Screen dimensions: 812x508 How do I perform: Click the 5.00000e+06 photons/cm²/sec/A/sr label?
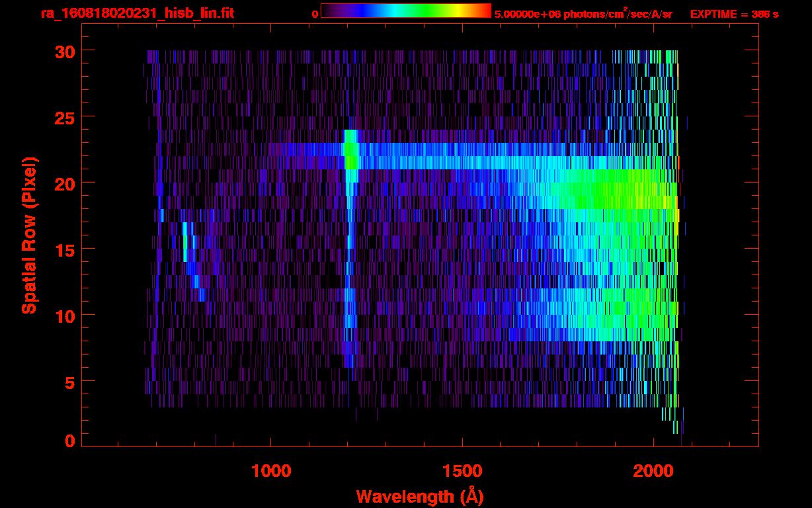coord(583,13)
